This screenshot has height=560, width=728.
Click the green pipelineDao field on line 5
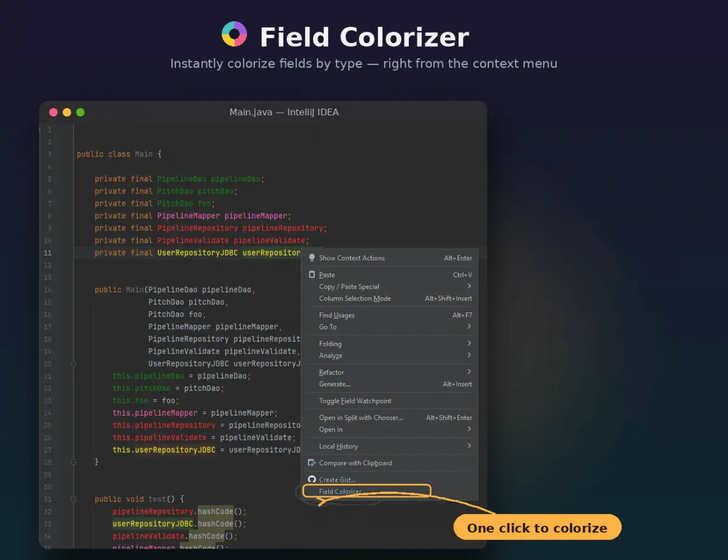tap(235, 179)
